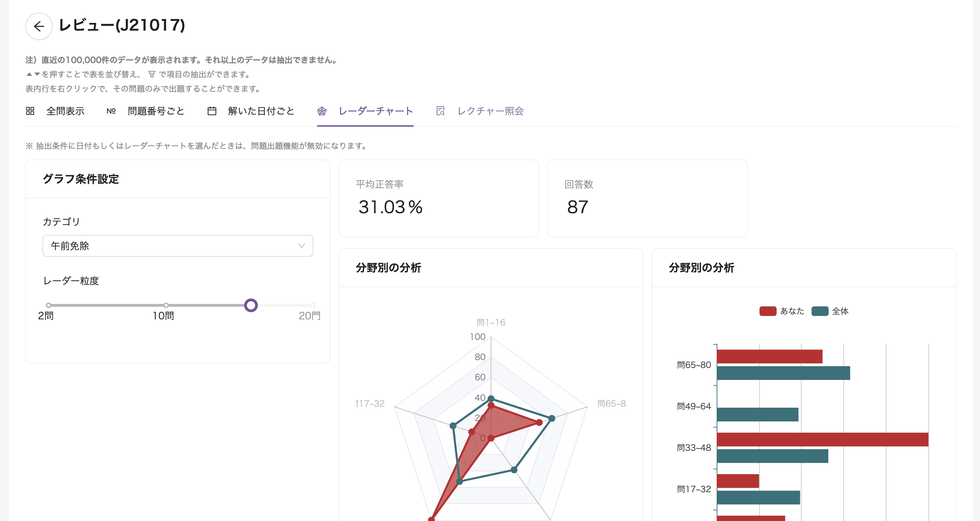Open the カテゴリ dropdown showing 午前免除
This screenshot has height=521, width=980.
tap(171, 246)
